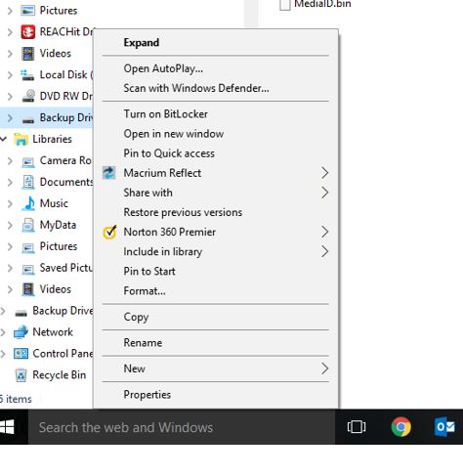Choose Open in new window

coord(216,134)
